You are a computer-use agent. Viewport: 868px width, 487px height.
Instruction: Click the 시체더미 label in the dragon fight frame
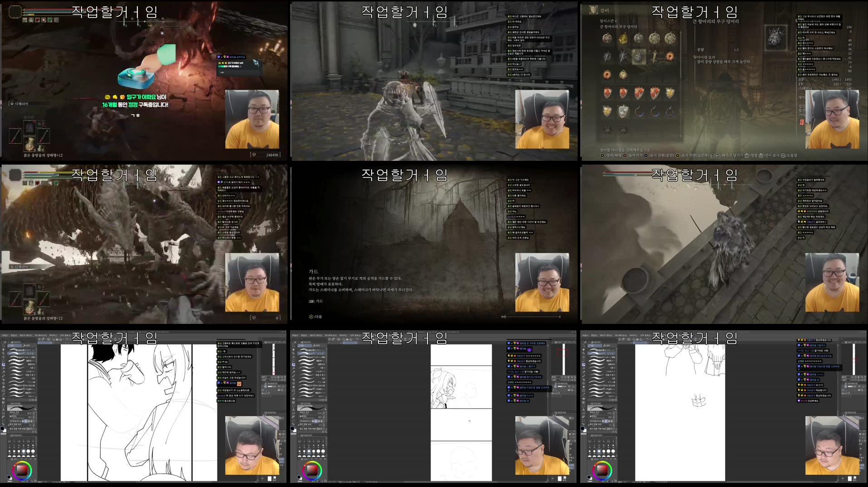[x=19, y=267]
